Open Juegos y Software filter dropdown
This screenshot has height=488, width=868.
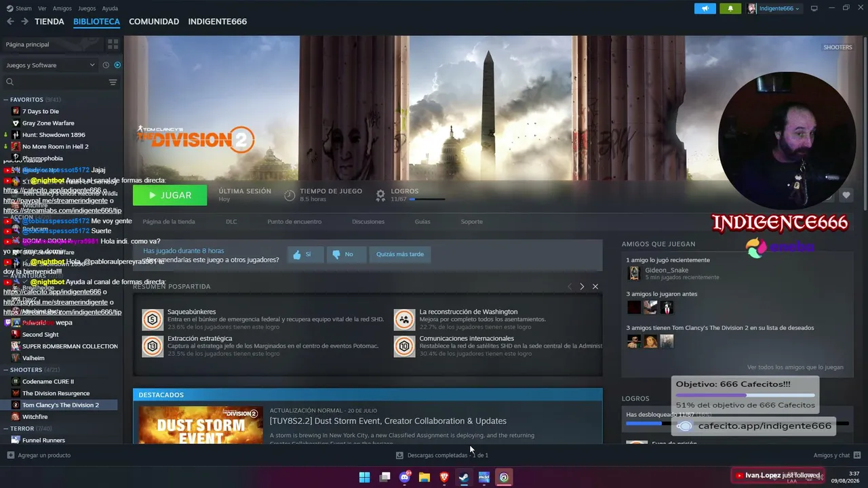(50, 65)
